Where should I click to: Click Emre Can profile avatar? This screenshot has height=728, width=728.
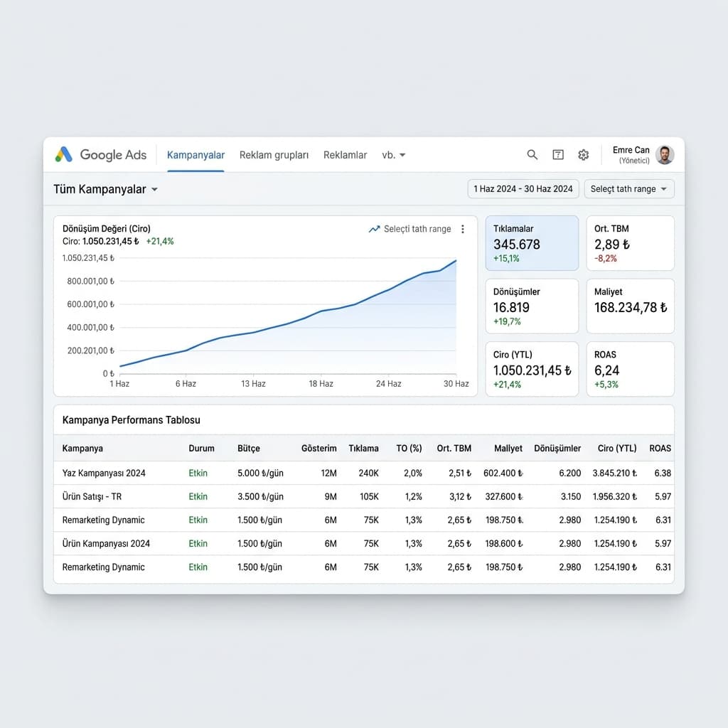pyautogui.click(x=665, y=155)
